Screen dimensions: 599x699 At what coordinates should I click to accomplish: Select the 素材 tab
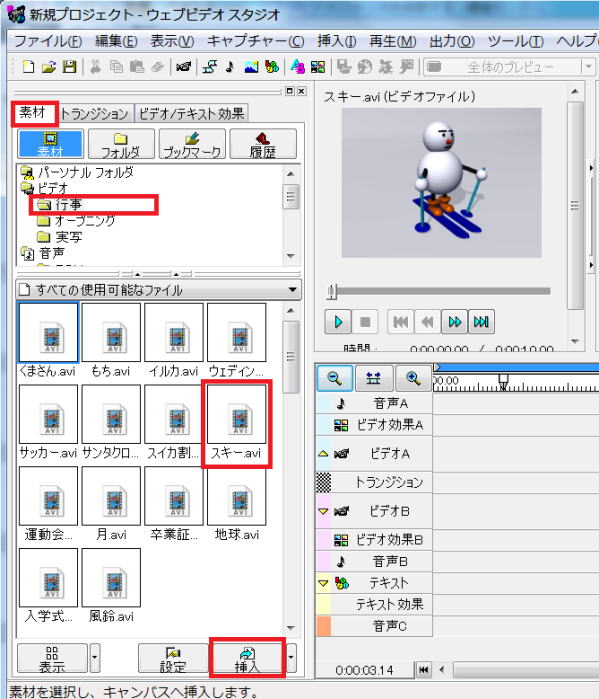tap(33, 112)
